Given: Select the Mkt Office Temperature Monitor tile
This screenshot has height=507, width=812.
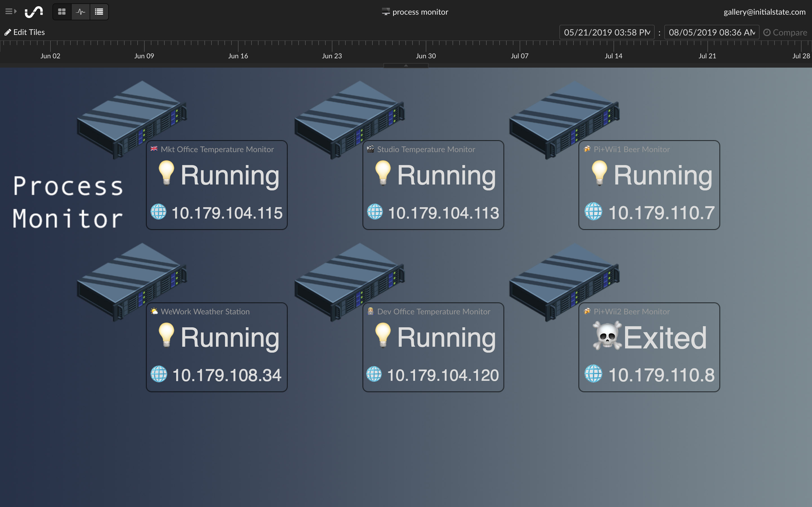Looking at the screenshot, I should point(217,185).
